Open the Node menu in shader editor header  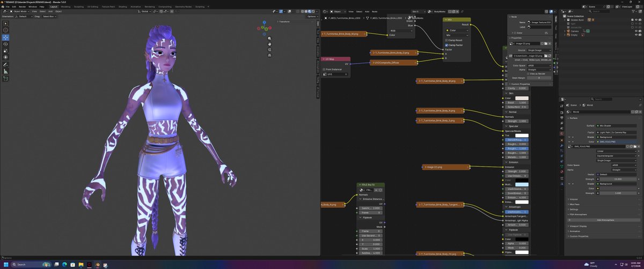click(x=375, y=11)
